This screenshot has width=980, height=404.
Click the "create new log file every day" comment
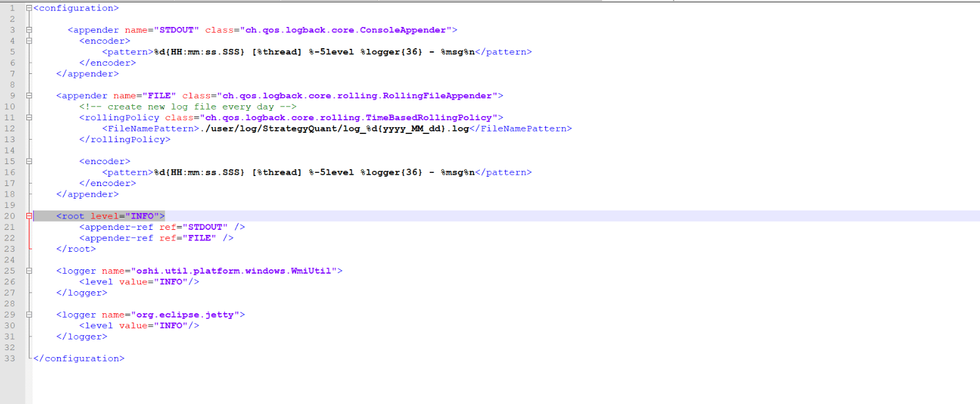click(187, 106)
